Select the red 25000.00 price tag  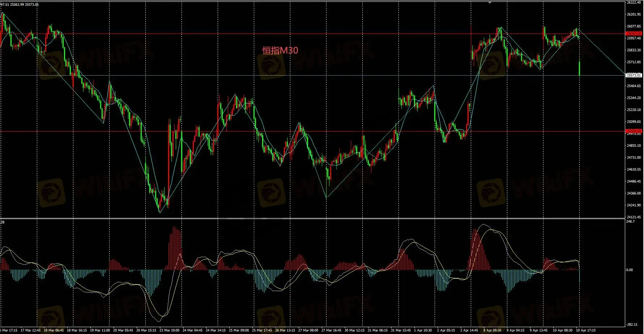(x=634, y=131)
